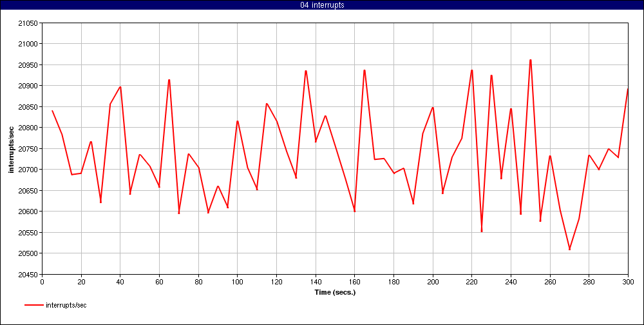
Task: Click the 200 x-axis tick label
Action: coord(433,282)
